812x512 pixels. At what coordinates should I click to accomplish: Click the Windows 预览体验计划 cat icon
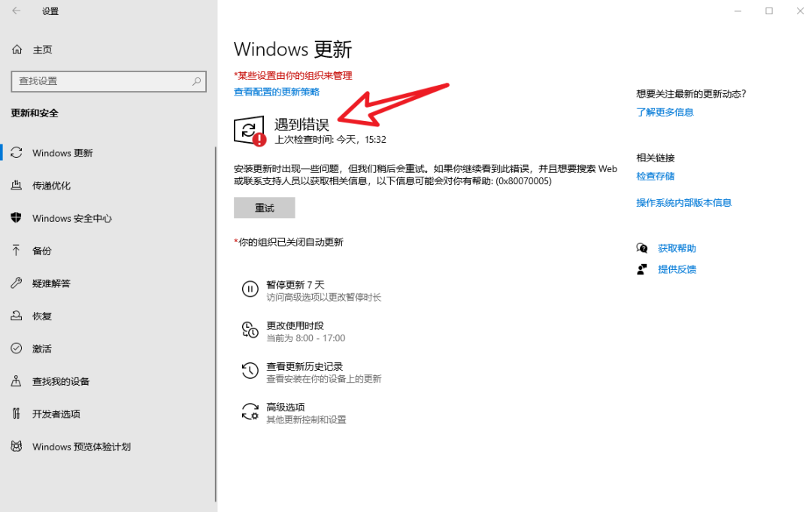coord(17,447)
